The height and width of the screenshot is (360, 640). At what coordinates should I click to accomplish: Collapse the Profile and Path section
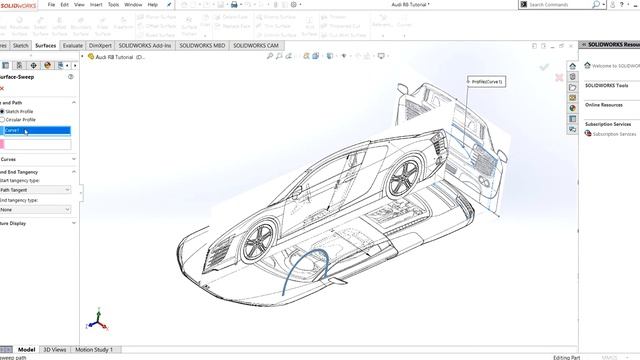[x=74, y=103]
